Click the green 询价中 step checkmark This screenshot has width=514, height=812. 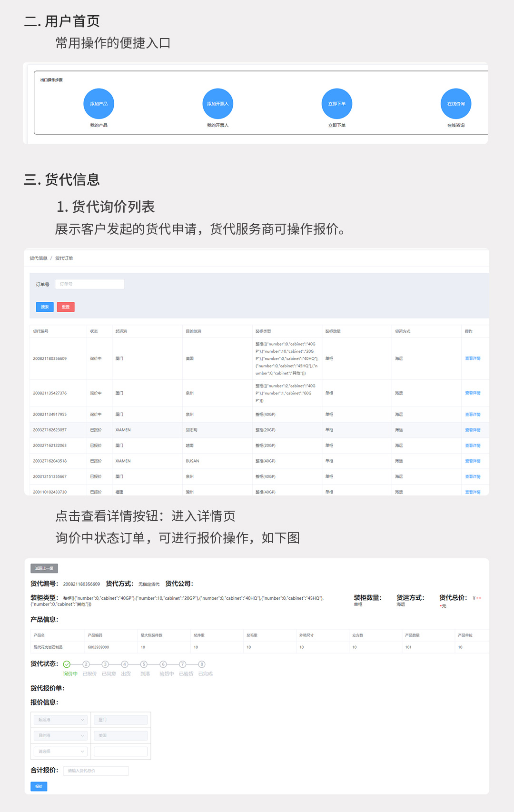pyautogui.click(x=67, y=664)
